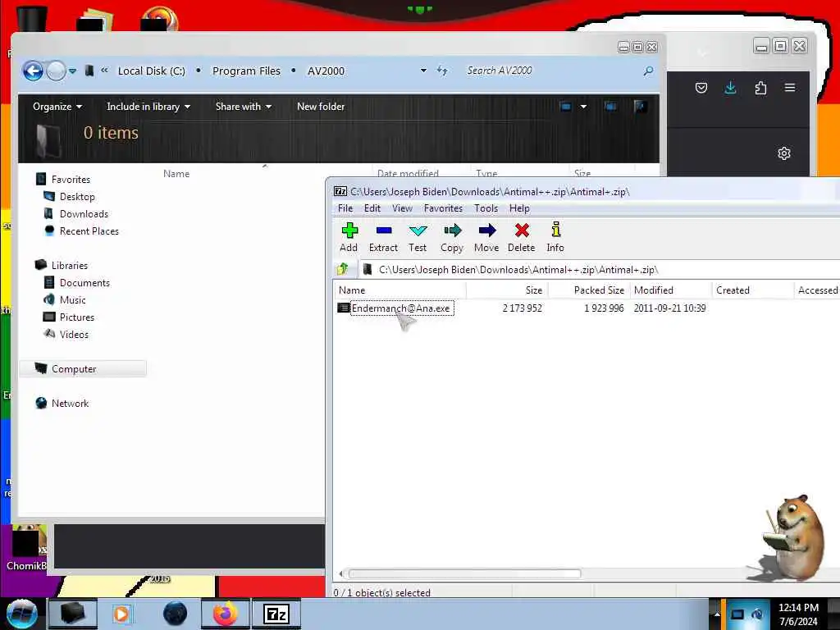Image resolution: width=840 pixels, height=630 pixels.
Task: Open the Organize dropdown menu
Action: 57,107
